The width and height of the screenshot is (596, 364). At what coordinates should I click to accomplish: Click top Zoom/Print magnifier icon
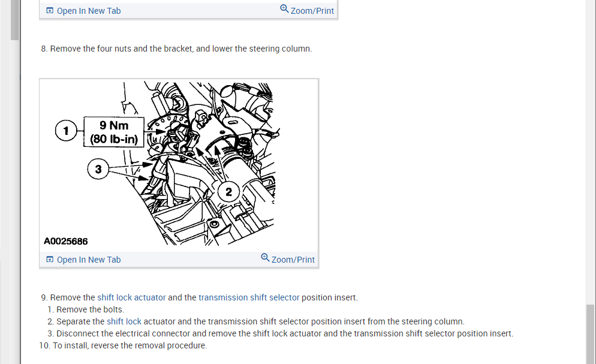pos(284,8)
